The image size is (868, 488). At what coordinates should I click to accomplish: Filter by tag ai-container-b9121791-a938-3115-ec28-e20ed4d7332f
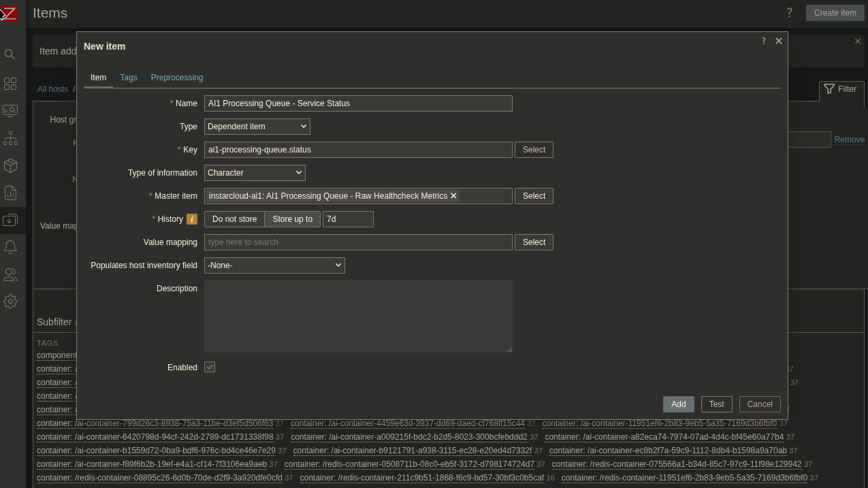[412, 451]
